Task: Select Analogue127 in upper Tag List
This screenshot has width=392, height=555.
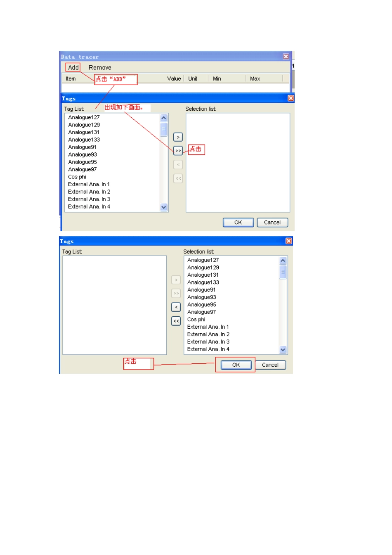Action: 84,117
